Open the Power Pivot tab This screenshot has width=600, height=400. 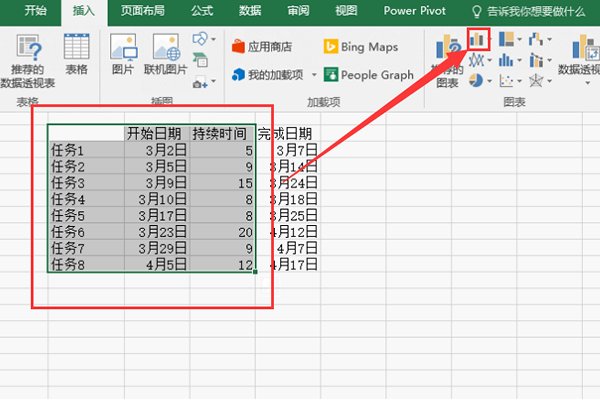coord(414,11)
